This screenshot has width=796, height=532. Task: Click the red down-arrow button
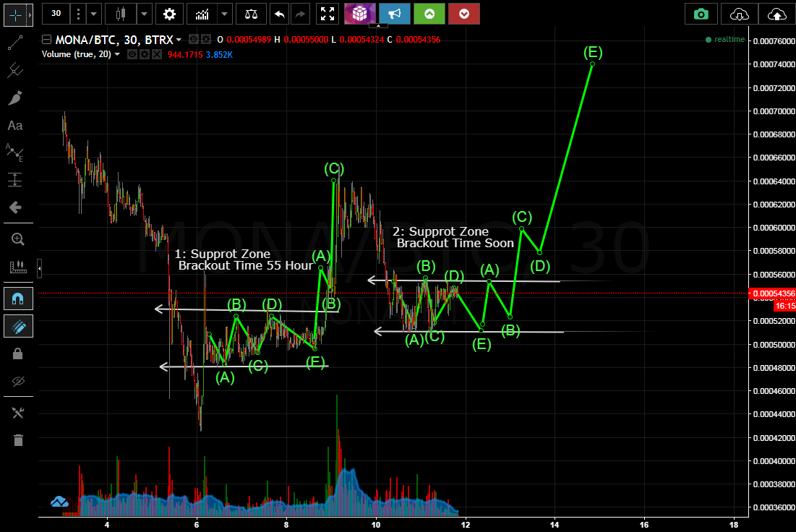464,14
